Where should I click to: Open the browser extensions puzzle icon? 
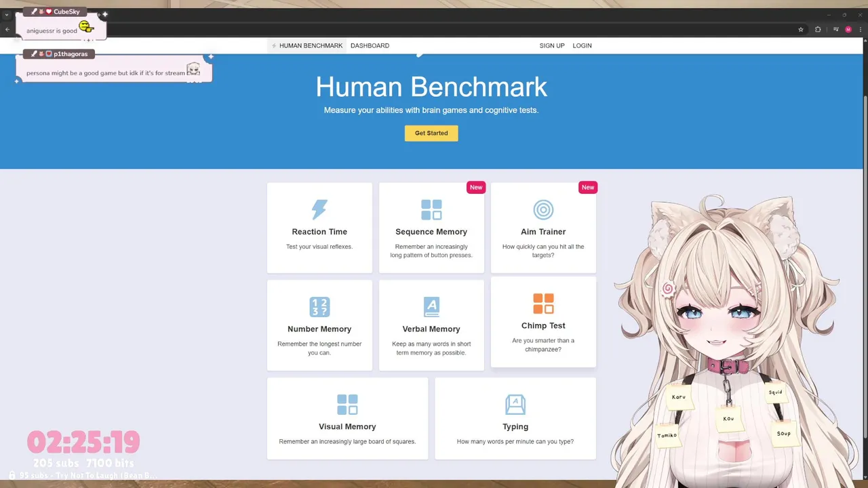[x=818, y=29]
